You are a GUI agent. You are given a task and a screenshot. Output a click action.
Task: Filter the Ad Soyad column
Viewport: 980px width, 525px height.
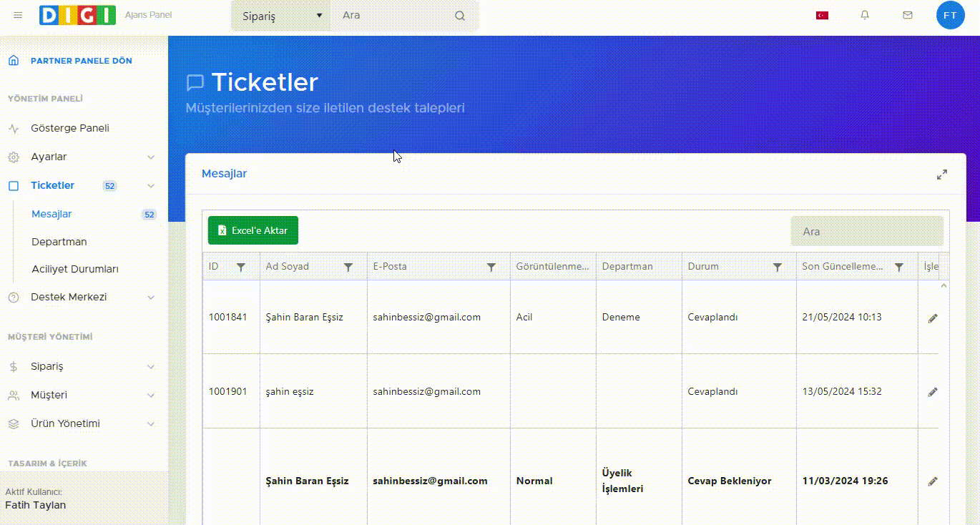tap(348, 268)
